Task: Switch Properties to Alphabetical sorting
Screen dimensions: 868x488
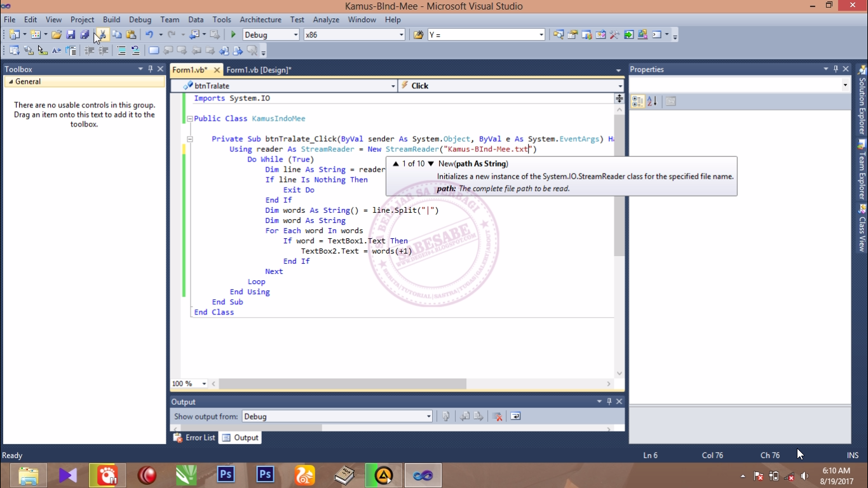Action: click(651, 102)
